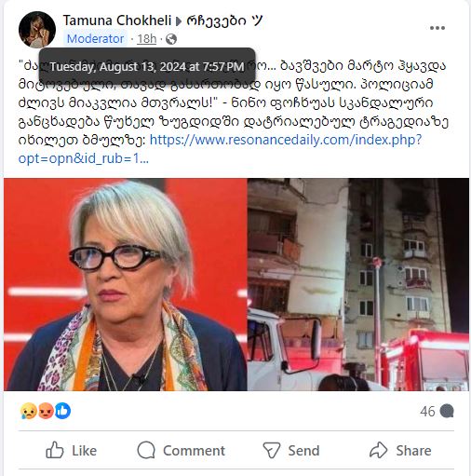Open the Tamuna Chokheli name link
The image size is (471, 476).
(117, 20)
